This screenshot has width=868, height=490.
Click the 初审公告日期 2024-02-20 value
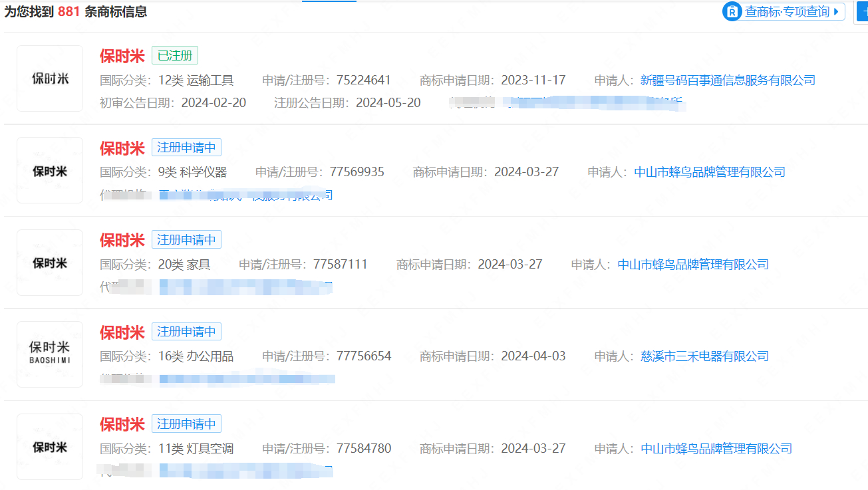214,103
